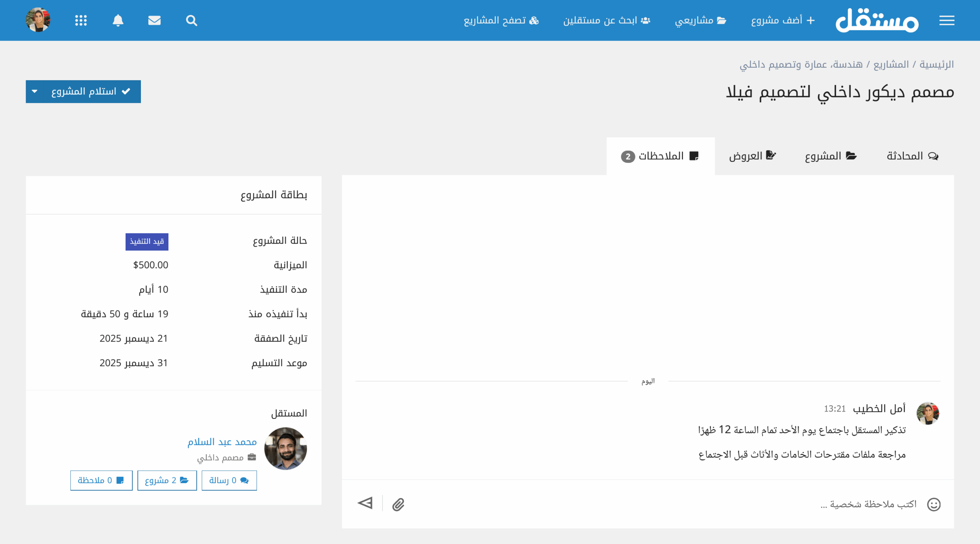This screenshot has height=544, width=980.
Task: Switch to the المحادثة tab
Action: pyautogui.click(x=912, y=156)
